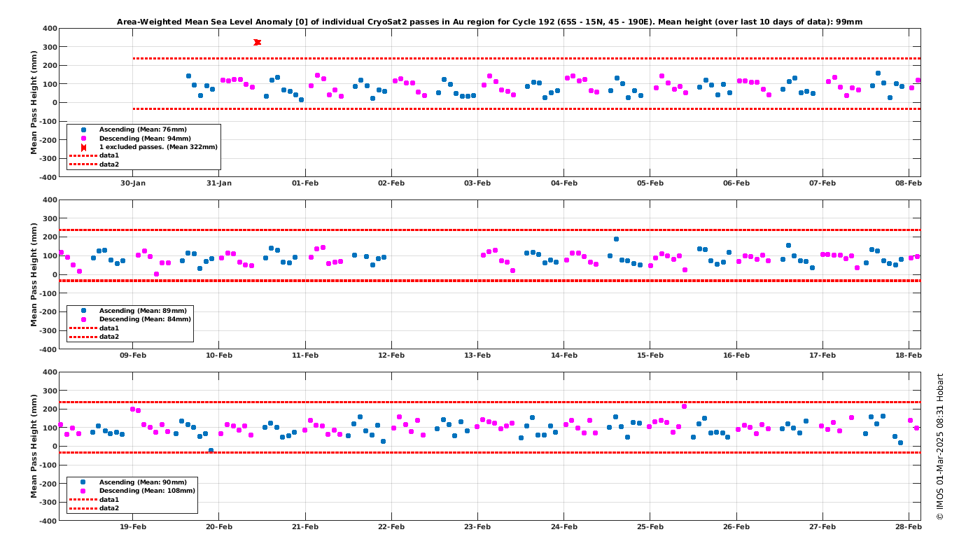Click the '24-Feb' x-axis tick label

pyautogui.click(x=564, y=527)
